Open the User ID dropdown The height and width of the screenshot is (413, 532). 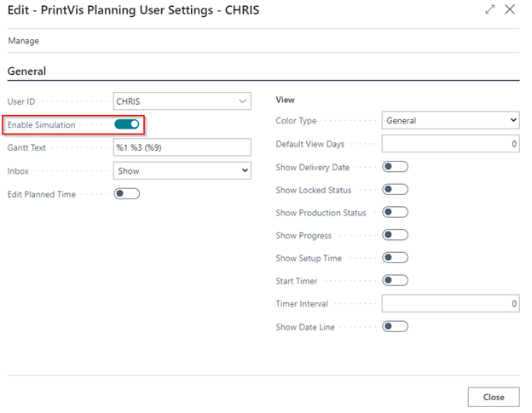(242, 101)
